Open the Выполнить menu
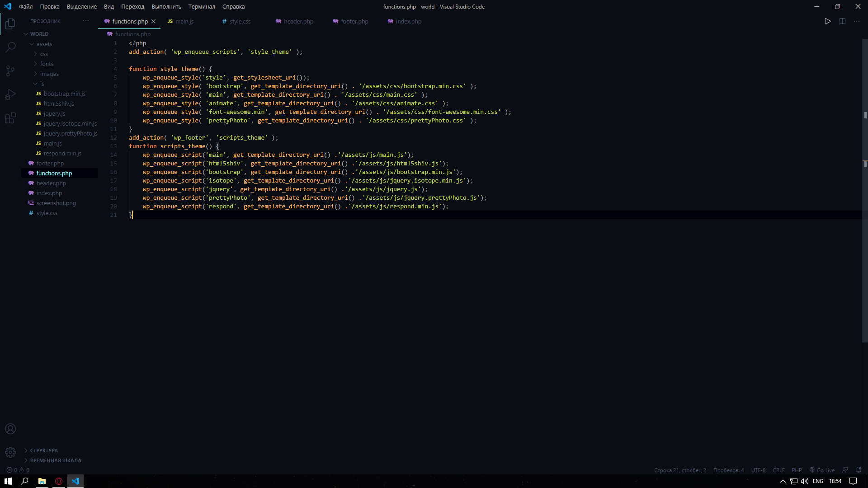 click(x=166, y=7)
